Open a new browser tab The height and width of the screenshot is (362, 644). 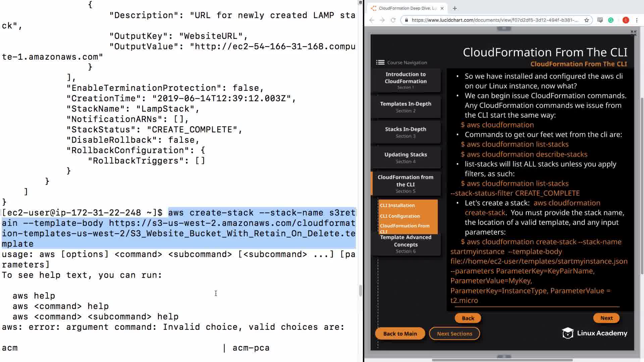[x=455, y=8]
